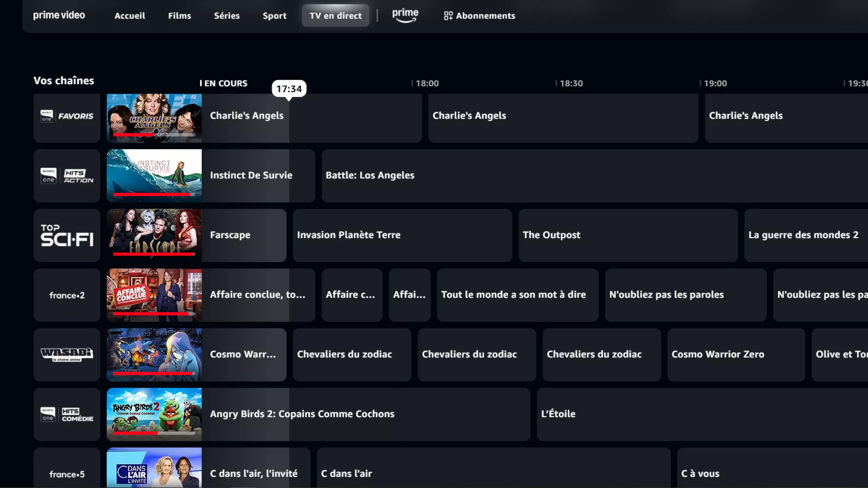Screen dimensions: 868x488
Task: Switch to the Films tab
Action: coord(179,15)
